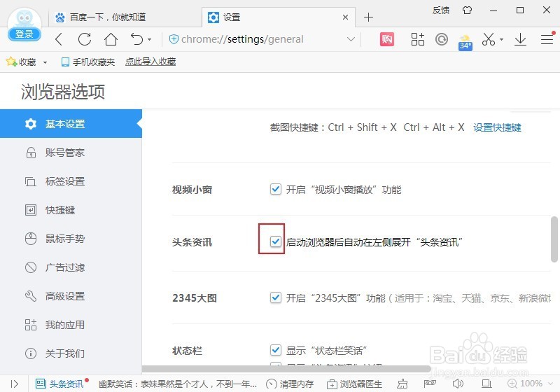The height and width of the screenshot is (392, 560).
Task: Open 手机收藏夹 bookmark
Action: [88, 62]
